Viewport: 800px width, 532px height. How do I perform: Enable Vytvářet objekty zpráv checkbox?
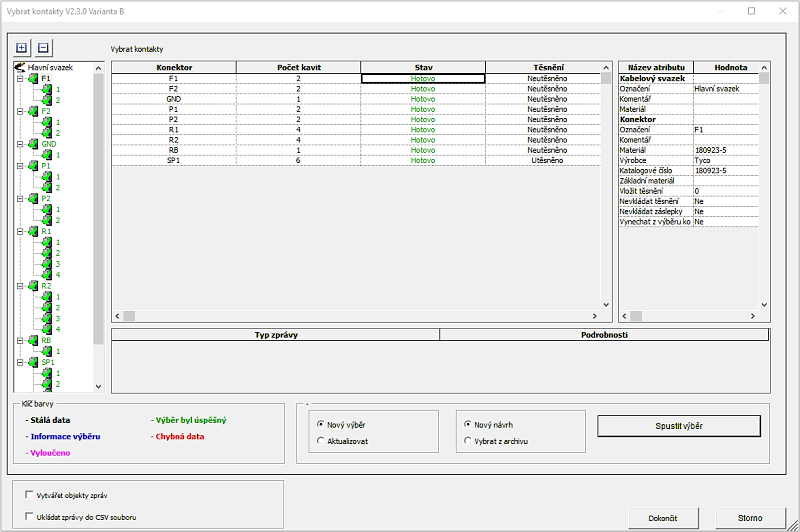[x=28, y=495]
